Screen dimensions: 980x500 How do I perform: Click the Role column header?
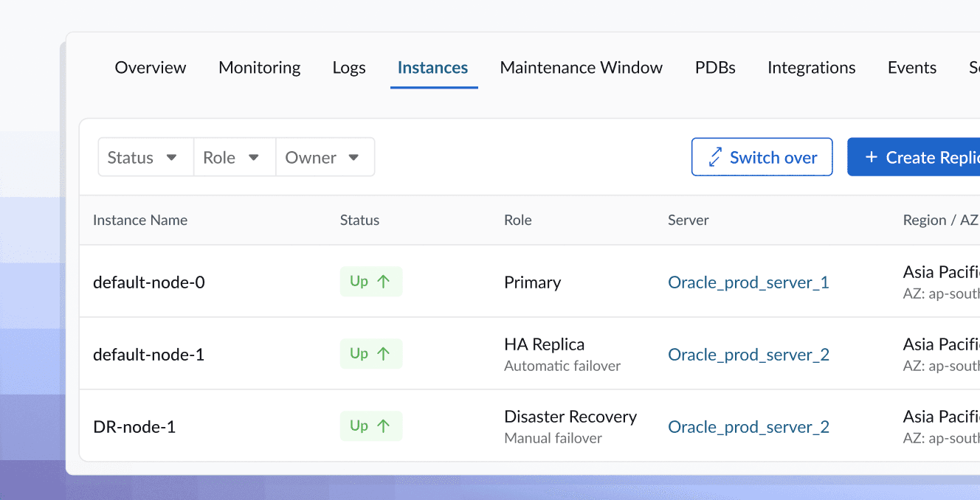point(518,220)
